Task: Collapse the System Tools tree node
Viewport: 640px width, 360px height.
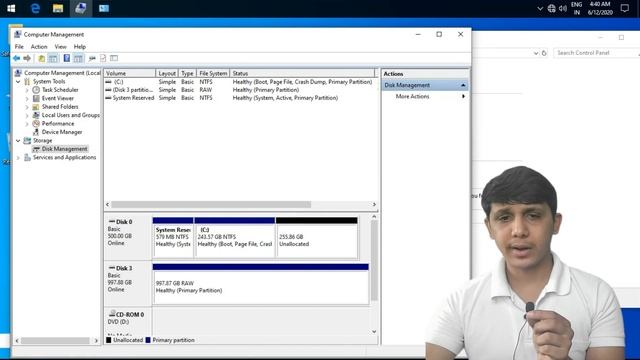Action: [x=18, y=82]
